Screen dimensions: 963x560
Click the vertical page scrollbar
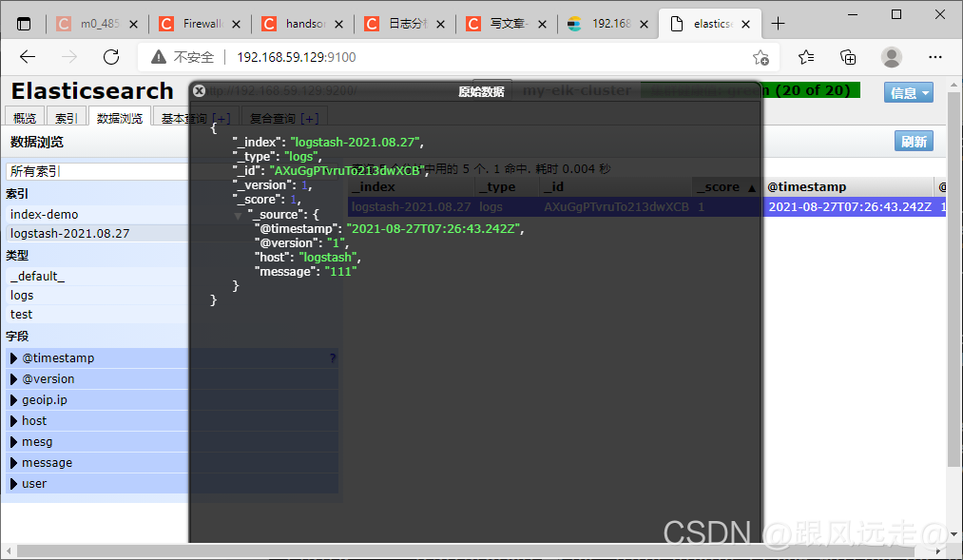coord(953,280)
